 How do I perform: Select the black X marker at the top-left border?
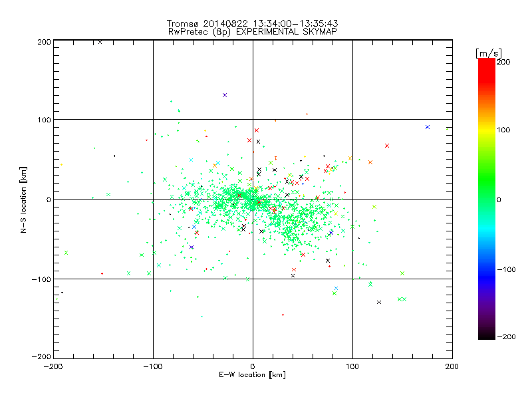click(x=100, y=42)
